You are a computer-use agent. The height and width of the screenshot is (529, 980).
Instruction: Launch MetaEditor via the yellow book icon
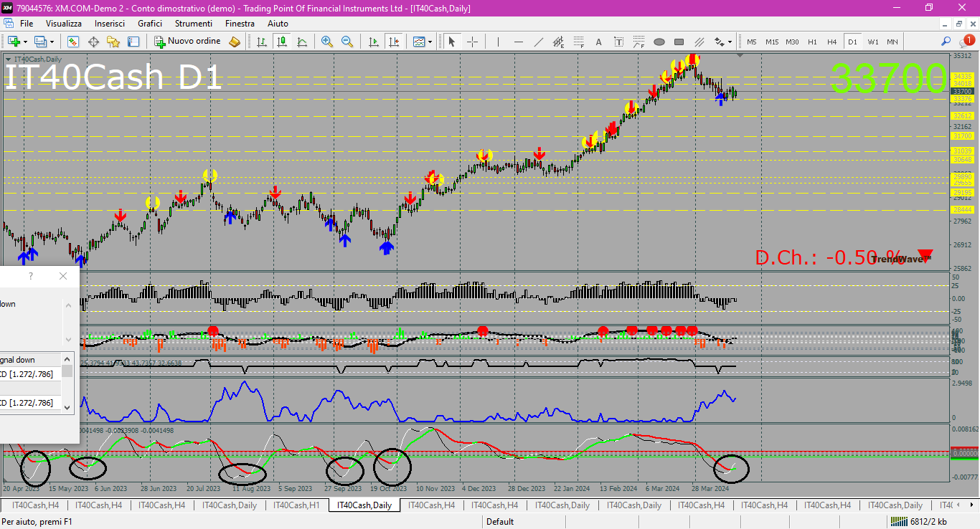click(235, 42)
